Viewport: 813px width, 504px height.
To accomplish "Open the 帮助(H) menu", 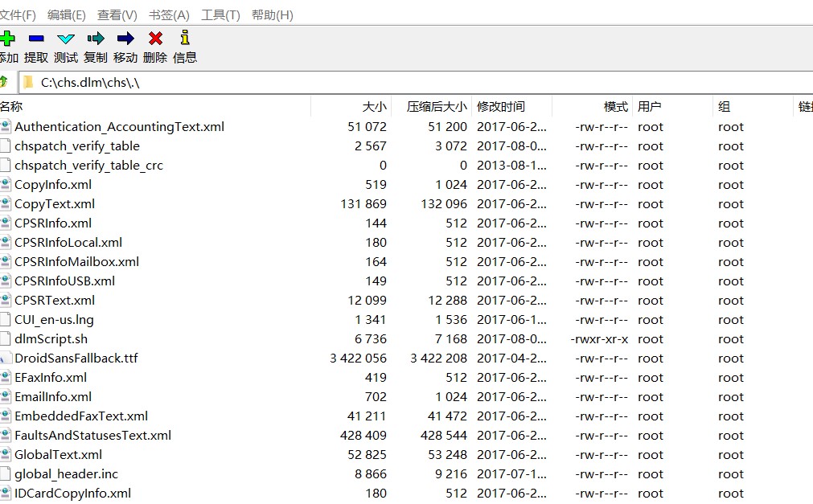I will click(273, 15).
